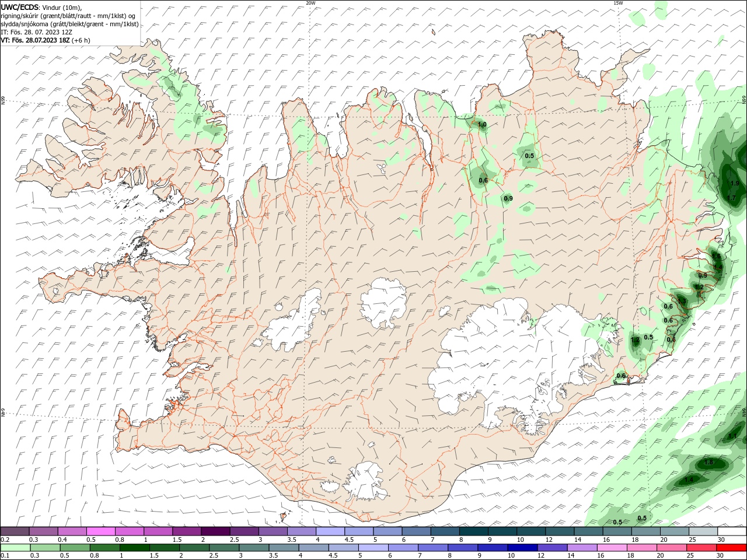Pick the dark purple upper swatch at 2
Viewport: 747px width, 560px height.
215,531
